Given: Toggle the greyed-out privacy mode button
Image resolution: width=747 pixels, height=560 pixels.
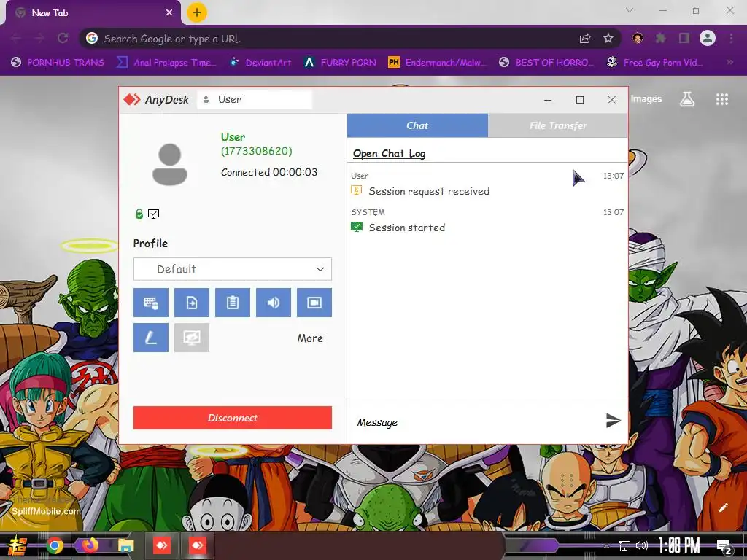Looking at the screenshot, I should (x=192, y=338).
